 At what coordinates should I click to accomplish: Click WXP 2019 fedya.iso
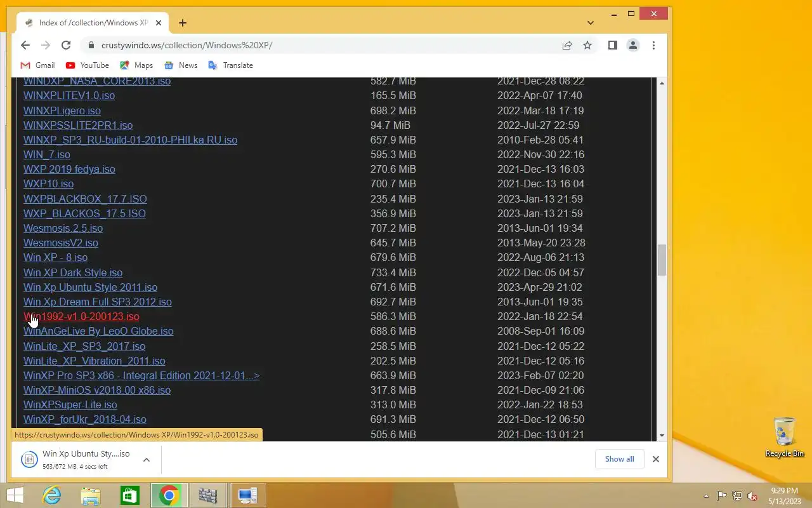69,169
